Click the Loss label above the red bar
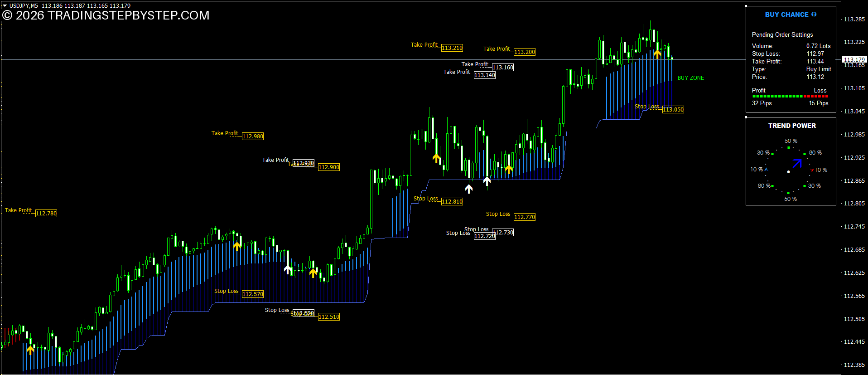The width and height of the screenshot is (868, 375). coord(820,90)
